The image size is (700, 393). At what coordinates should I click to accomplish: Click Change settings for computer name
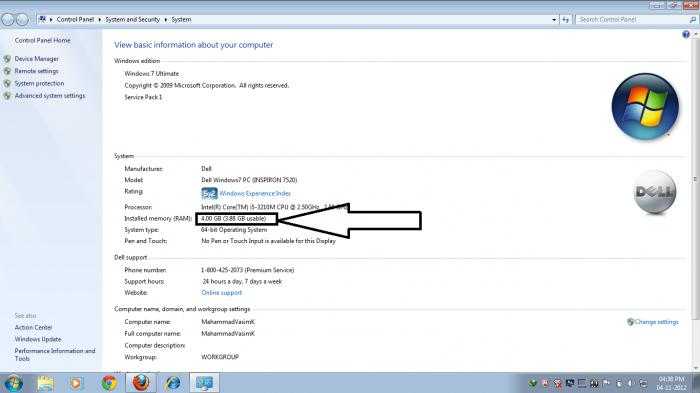click(656, 322)
